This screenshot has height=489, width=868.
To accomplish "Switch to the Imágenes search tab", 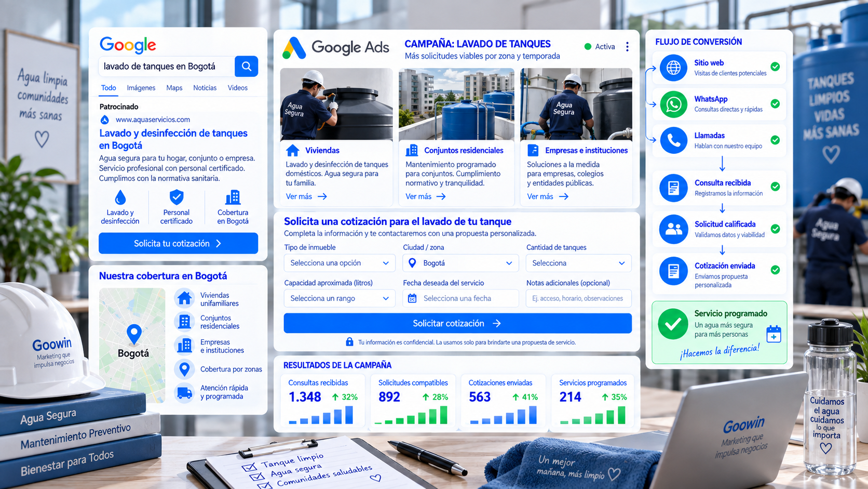I will pos(141,88).
